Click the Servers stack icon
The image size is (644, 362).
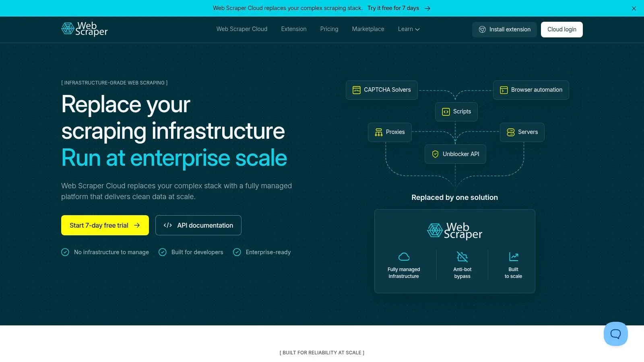pyautogui.click(x=511, y=132)
